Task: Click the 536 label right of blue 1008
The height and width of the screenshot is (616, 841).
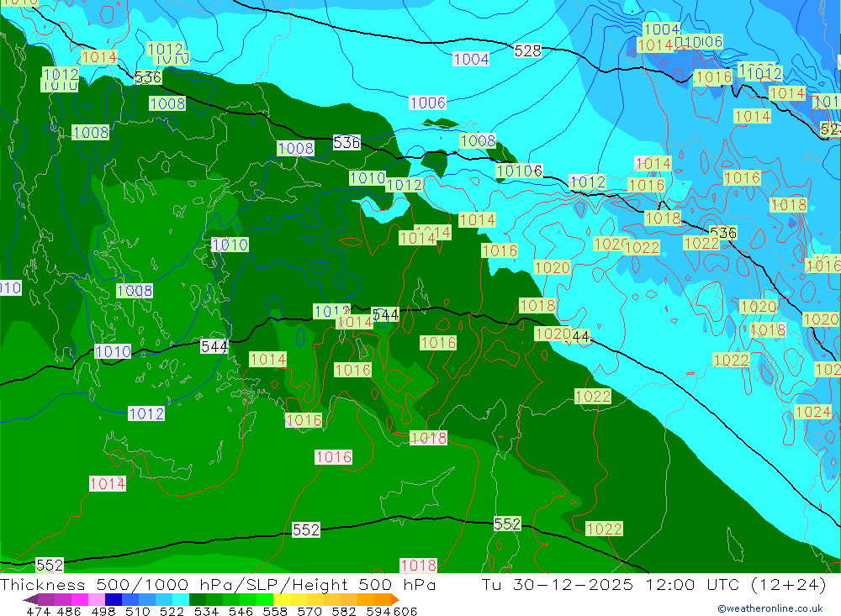Action: click(346, 143)
